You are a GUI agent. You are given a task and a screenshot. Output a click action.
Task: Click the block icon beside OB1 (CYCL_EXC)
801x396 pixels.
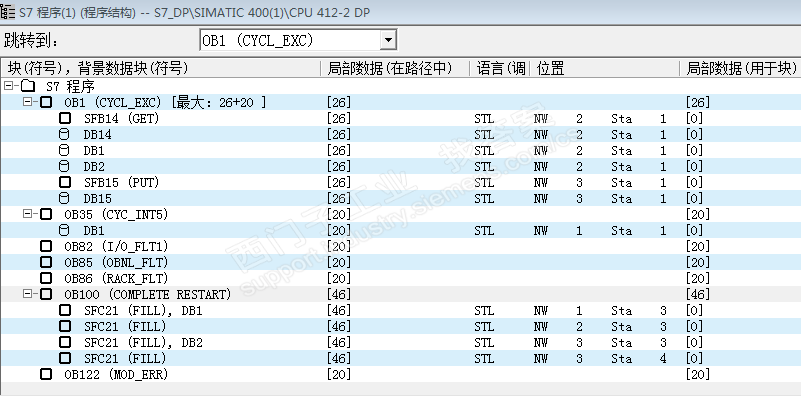[46, 102]
